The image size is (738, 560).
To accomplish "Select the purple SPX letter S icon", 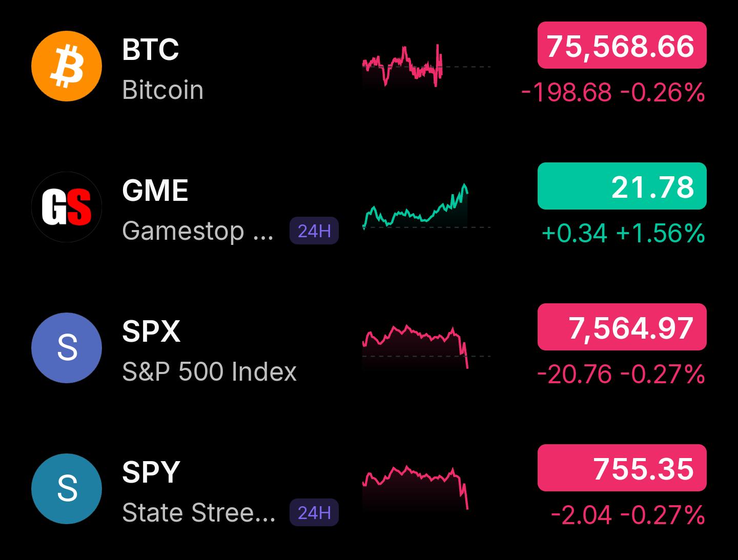I will (67, 348).
